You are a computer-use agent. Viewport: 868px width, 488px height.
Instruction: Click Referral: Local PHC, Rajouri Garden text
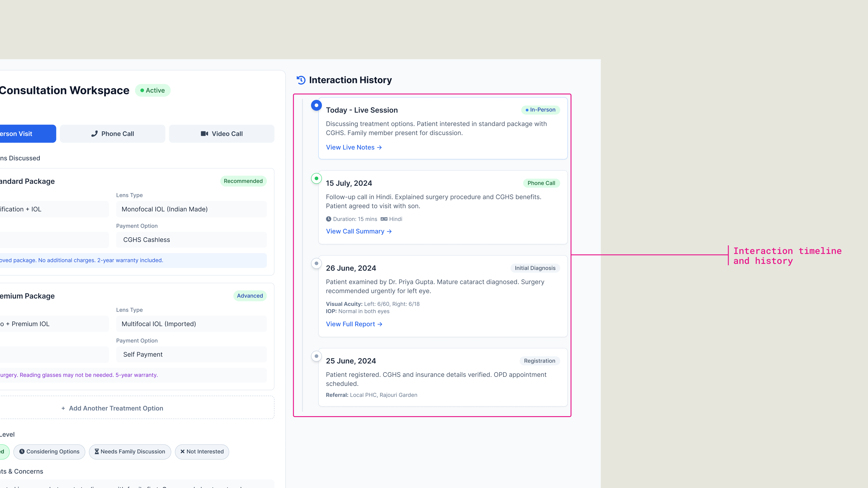pos(371,395)
